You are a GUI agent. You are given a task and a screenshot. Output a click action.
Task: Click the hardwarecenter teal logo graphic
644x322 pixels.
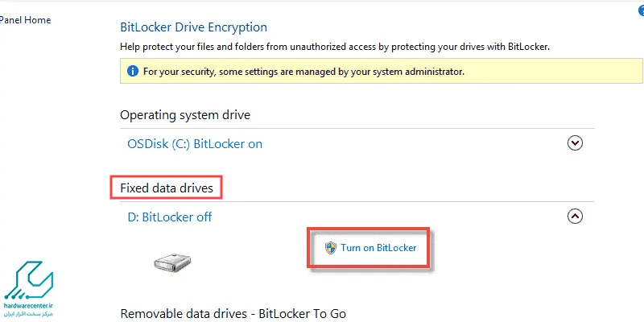click(x=29, y=279)
